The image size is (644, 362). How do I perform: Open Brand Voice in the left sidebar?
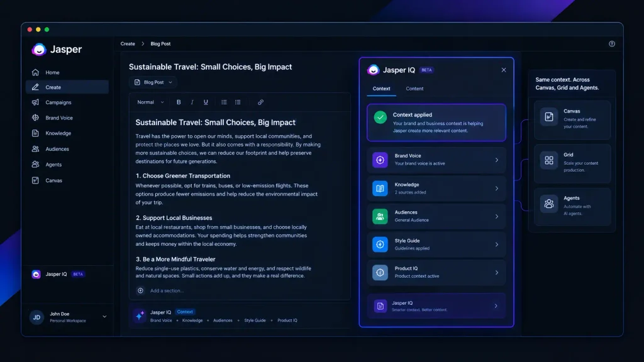coord(67,118)
